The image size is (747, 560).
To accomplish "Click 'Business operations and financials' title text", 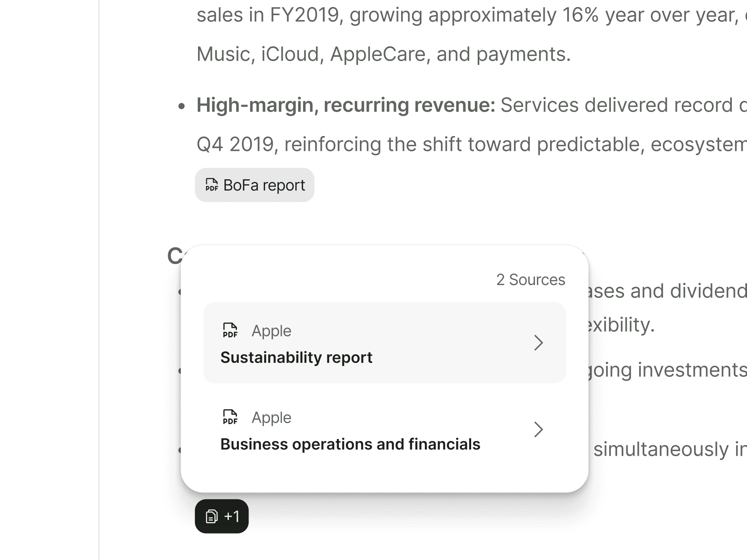I will pos(350,444).
